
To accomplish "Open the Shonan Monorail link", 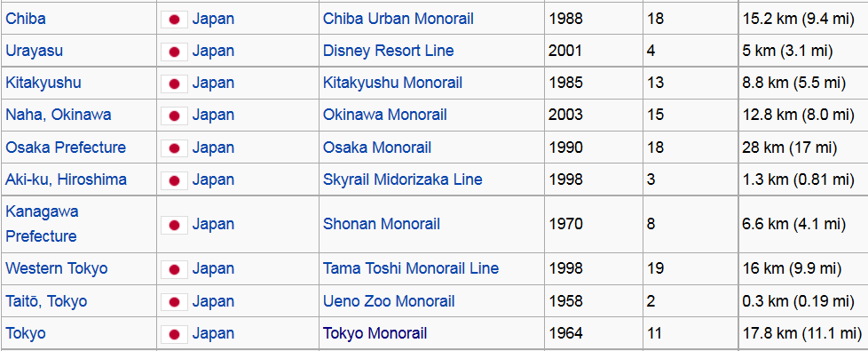I will coord(382,224).
